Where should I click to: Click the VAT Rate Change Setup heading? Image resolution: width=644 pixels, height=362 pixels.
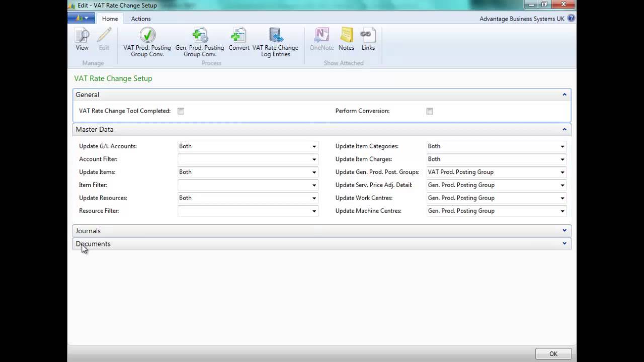pos(113,78)
